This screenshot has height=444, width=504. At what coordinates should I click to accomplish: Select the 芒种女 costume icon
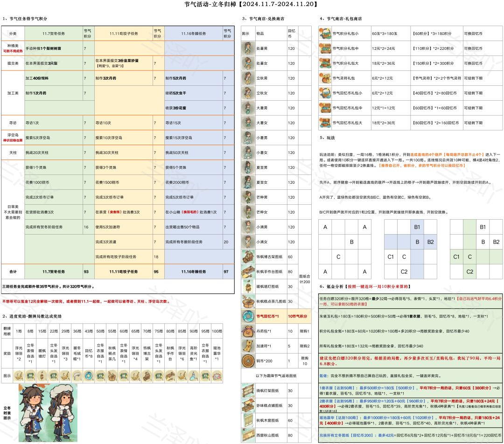[248, 212]
